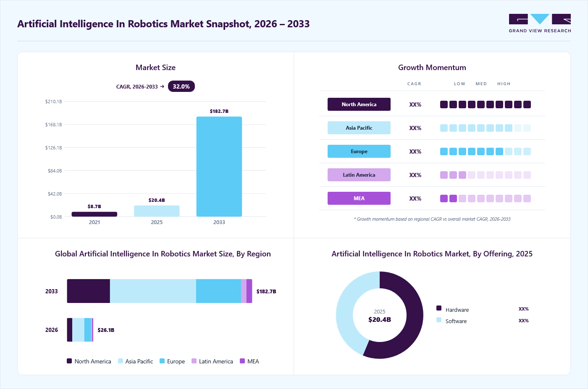The image size is (588, 389).
Task: Click the Europe legend swatch
Action: [x=162, y=361]
